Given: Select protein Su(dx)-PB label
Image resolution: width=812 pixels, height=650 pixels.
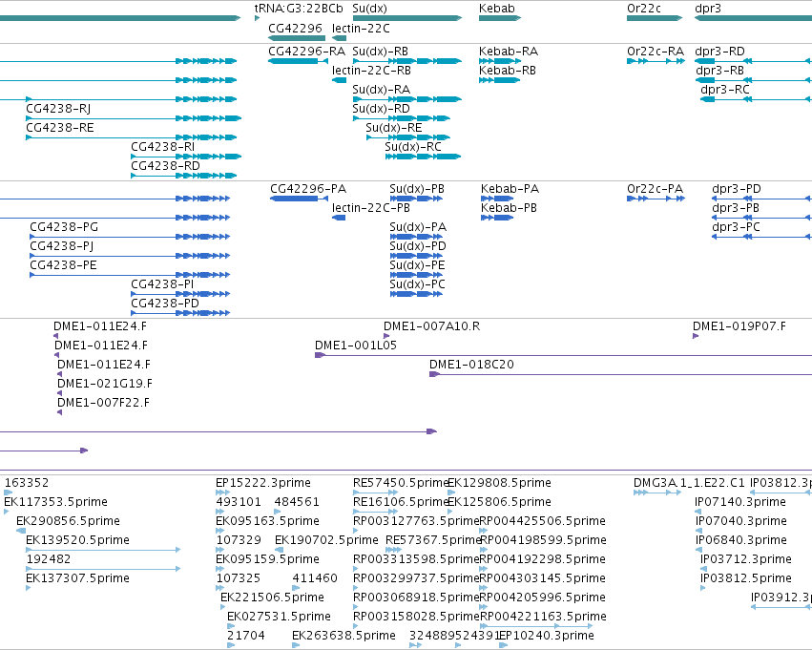Looking at the screenshot, I should click(417, 189).
